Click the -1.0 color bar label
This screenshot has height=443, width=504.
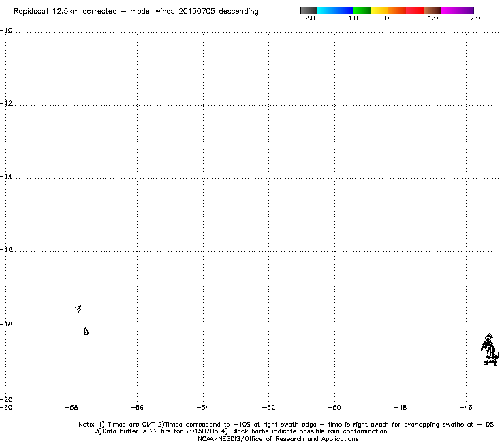click(350, 18)
